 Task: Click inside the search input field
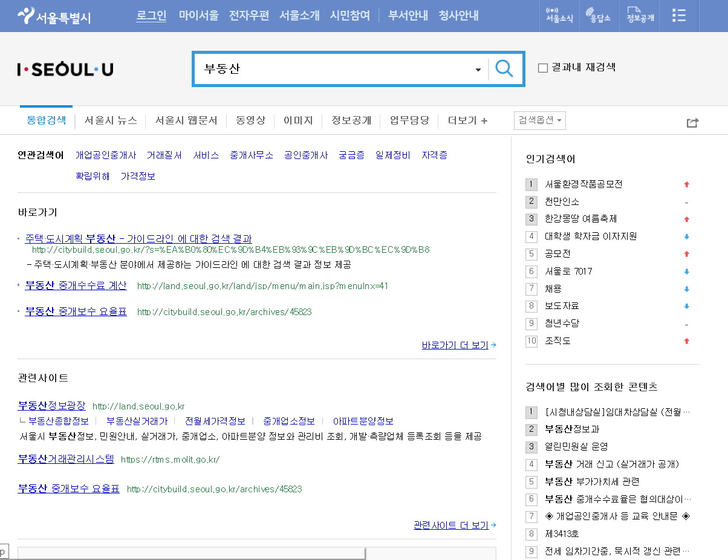click(333, 69)
